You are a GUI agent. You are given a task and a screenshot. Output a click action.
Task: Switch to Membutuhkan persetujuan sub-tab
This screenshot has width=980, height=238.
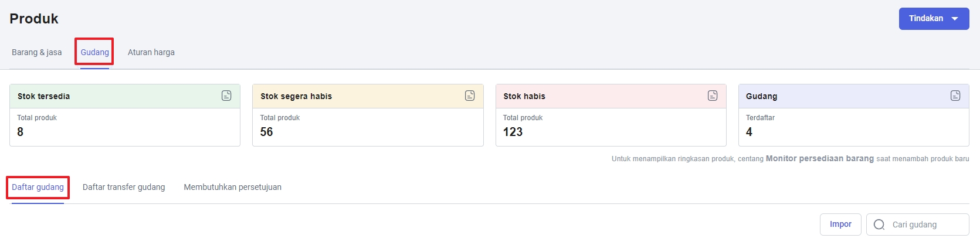(x=233, y=187)
